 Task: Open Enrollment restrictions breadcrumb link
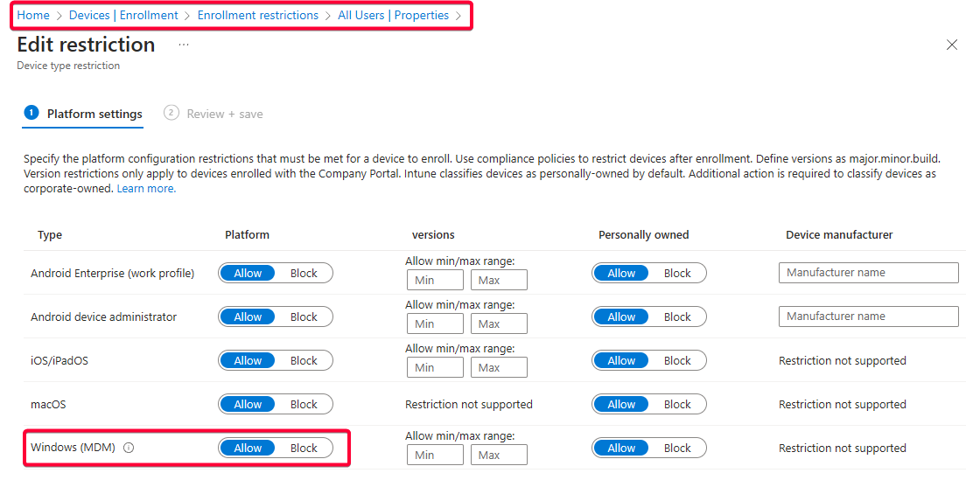pyautogui.click(x=258, y=15)
